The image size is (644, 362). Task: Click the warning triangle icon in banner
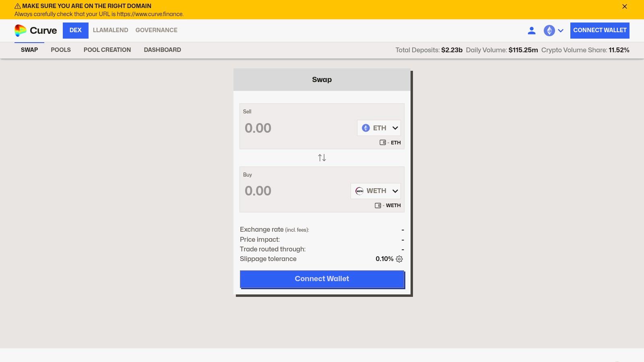[18, 6]
